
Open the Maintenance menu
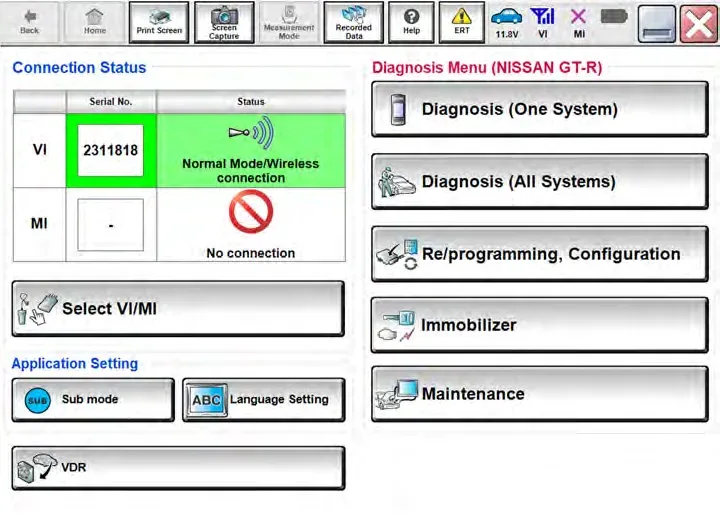(x=540, y=394)
